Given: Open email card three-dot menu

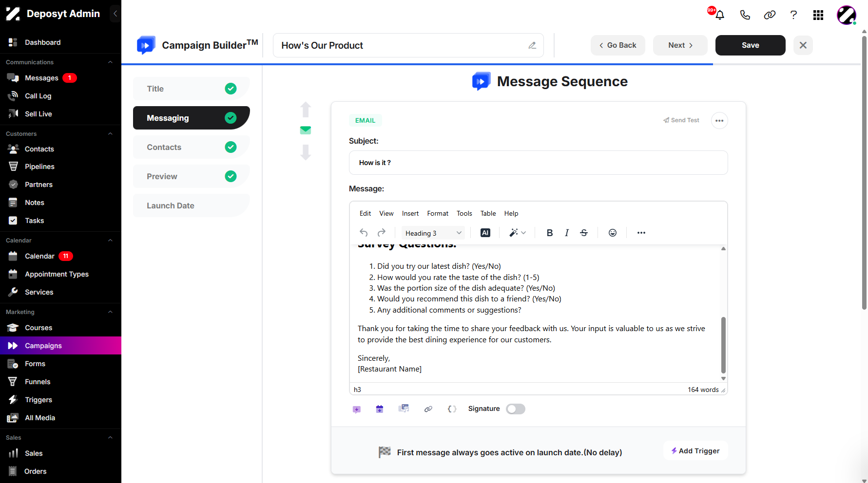Looking at the screenshot, I should point(719,121).
